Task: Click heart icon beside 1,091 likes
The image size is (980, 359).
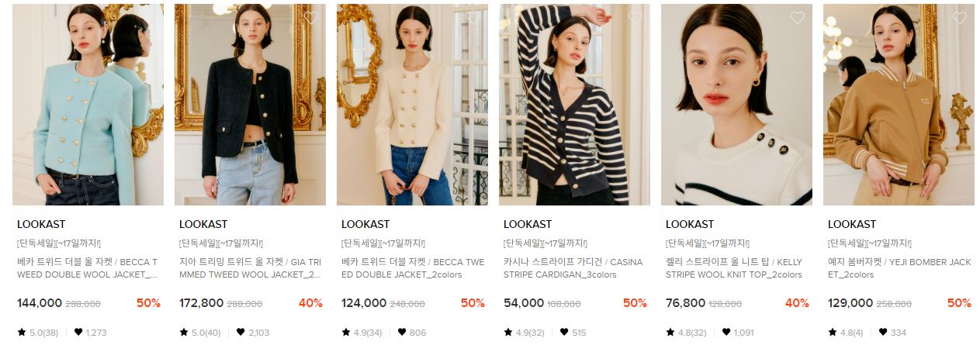Action: [726, 333]
